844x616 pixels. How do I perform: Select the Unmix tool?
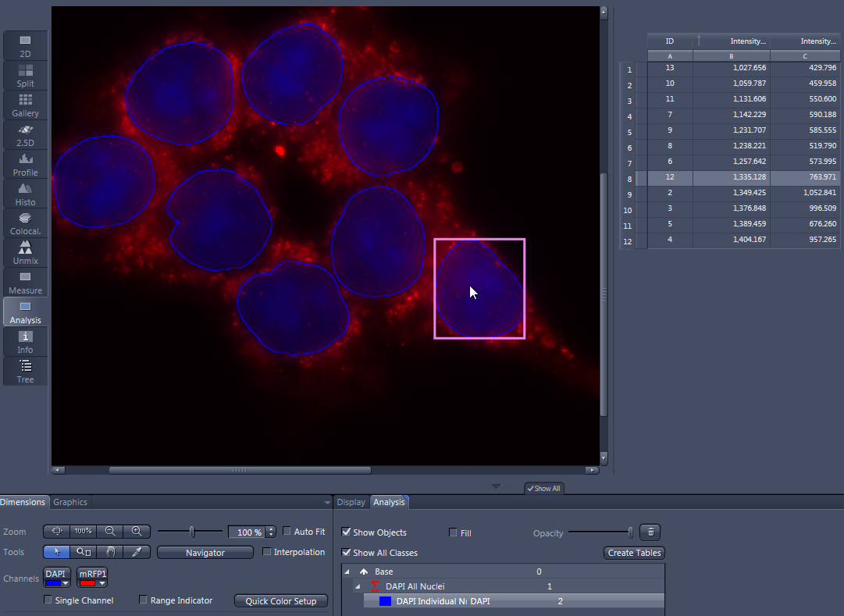point(24,252)
